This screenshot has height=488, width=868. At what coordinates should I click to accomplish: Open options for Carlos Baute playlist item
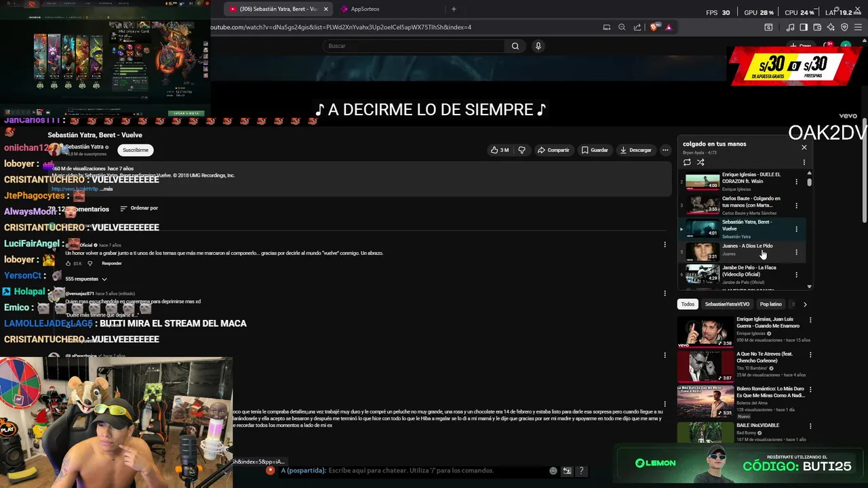[797, 205]
